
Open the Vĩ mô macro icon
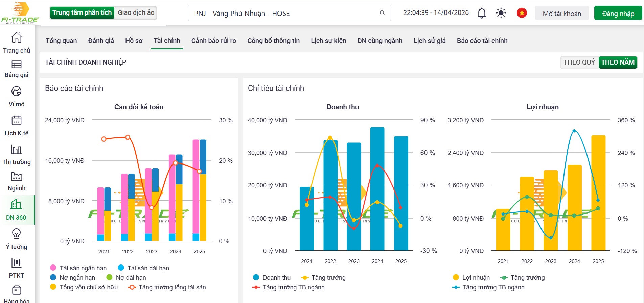16,91
